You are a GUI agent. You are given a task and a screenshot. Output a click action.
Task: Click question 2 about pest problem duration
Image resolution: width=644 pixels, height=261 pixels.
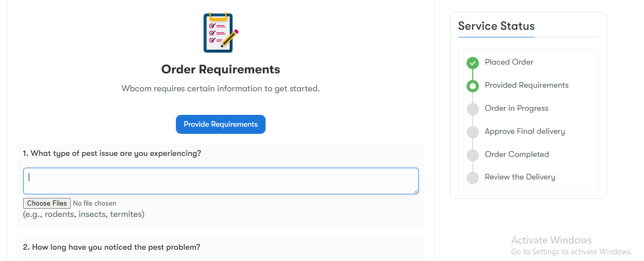(111, 247)
